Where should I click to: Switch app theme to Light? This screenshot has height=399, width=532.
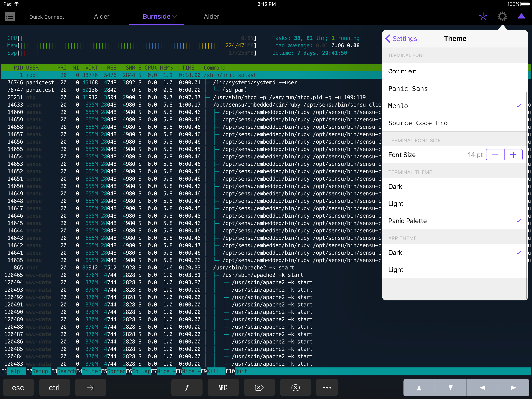pos(396,269)
